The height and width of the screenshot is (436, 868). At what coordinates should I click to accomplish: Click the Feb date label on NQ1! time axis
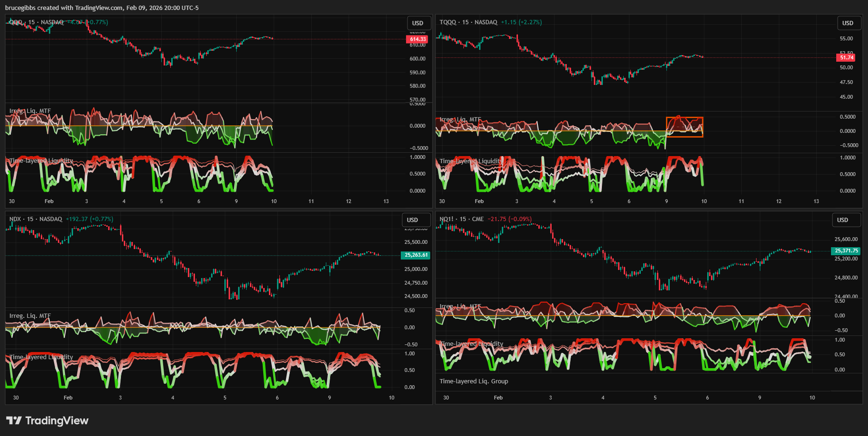point(498,398)
